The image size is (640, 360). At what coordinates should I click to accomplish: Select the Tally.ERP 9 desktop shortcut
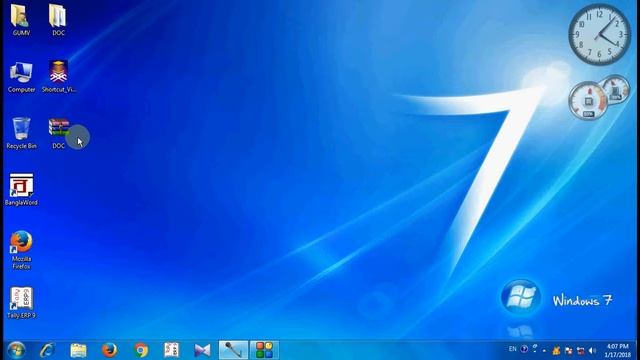click(21, 302)
